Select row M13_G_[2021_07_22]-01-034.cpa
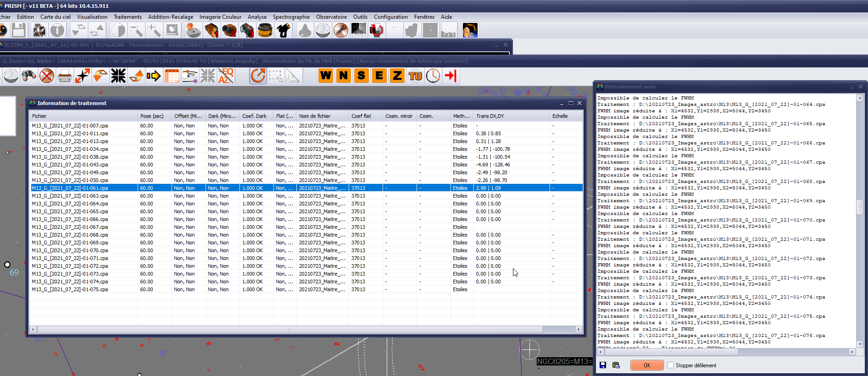The width and height of the screenshot is (868, 376). pos(70,149)
